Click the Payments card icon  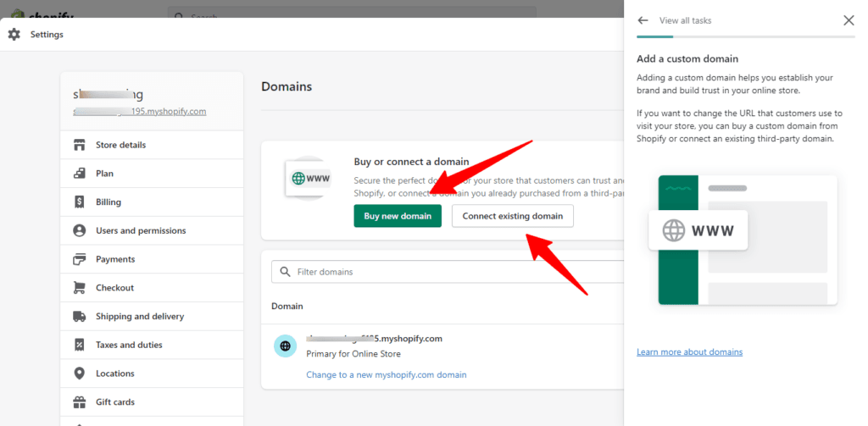79,259
